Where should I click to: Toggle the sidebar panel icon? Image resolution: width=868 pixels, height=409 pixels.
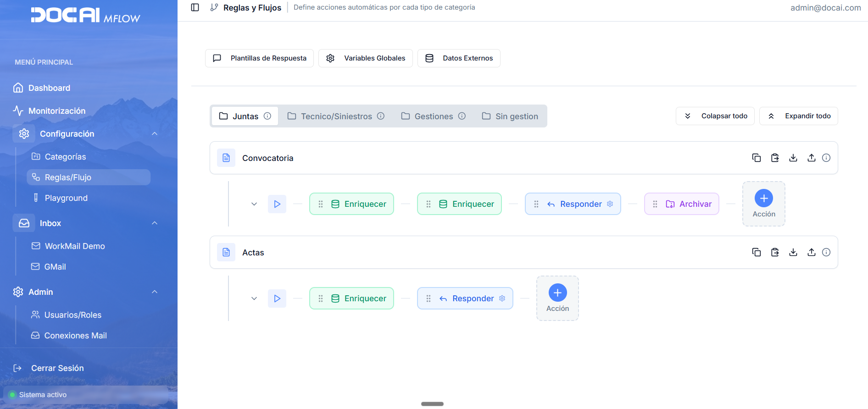coord(195,7)
